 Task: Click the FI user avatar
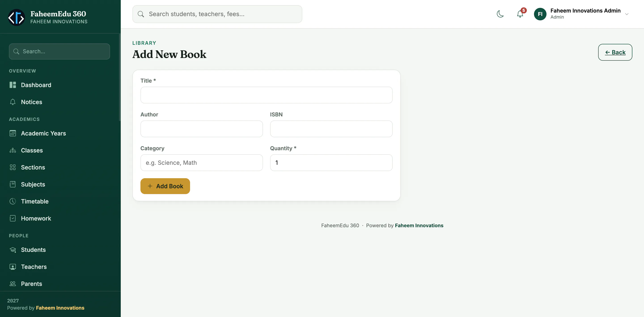click(x=540, y=14)
